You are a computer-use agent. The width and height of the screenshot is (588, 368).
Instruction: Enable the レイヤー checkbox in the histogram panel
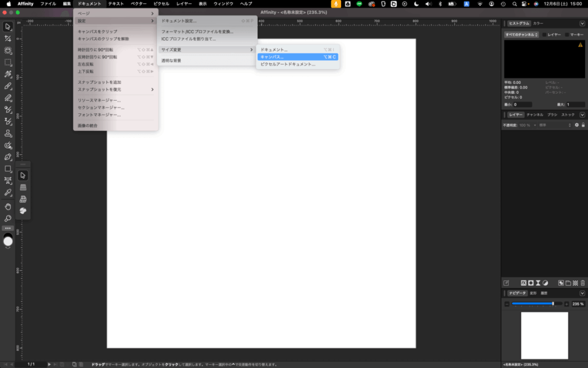(545, 35)
